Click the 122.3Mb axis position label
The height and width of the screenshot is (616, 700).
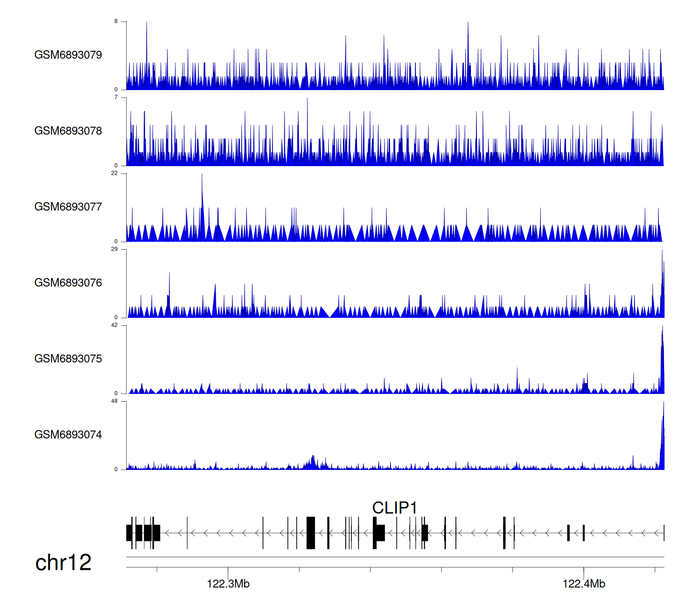[x=228, y=584]
